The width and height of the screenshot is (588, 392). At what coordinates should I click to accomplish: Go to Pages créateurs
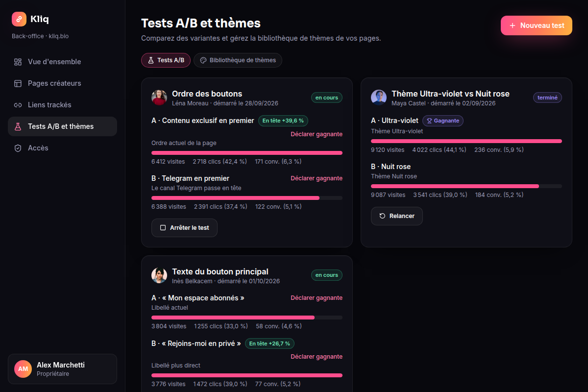pos(62,83)
